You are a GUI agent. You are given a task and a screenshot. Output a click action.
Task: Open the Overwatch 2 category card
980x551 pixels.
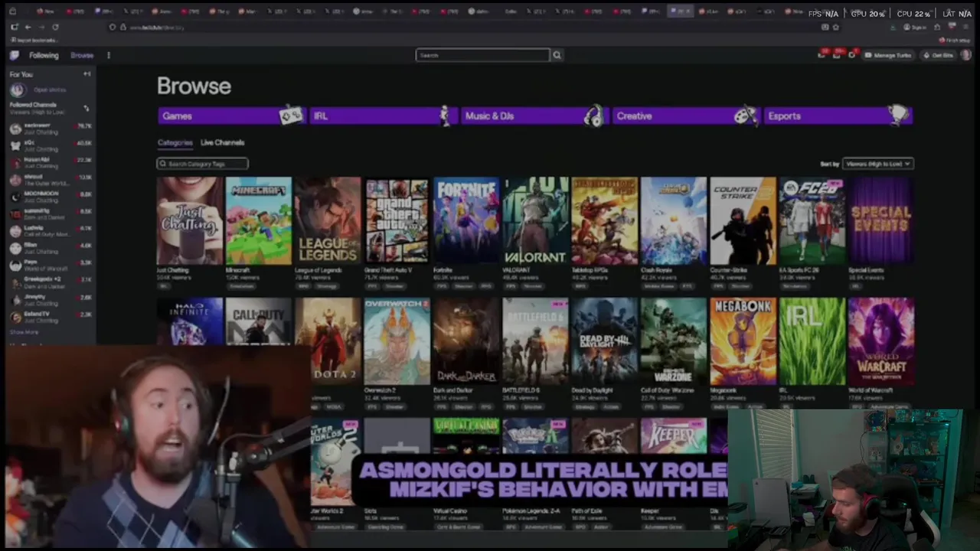click(x=397, y=341)
